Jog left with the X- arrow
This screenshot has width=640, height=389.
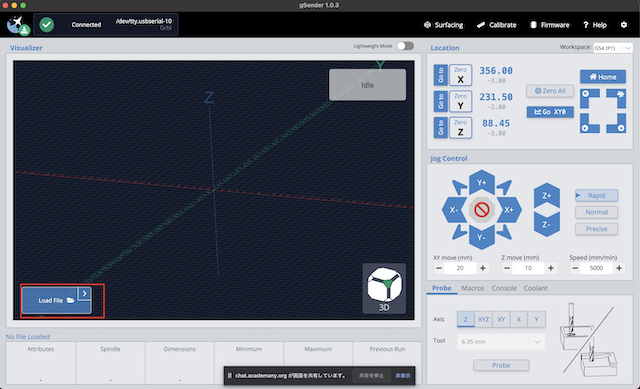[x=454, y=210]
